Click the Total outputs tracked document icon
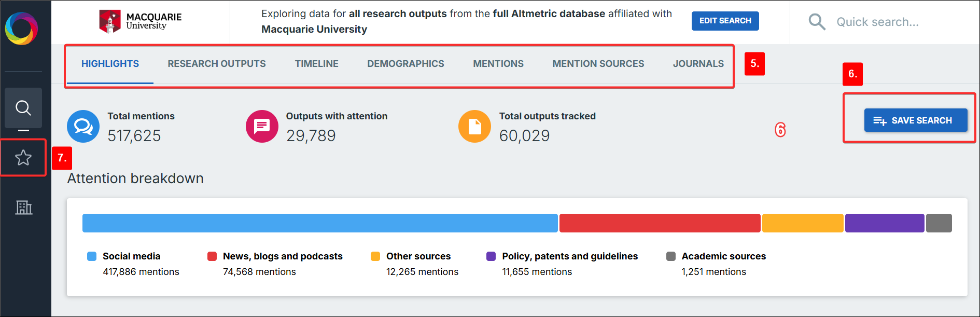The image size is (980, 317). coord(474,126)
